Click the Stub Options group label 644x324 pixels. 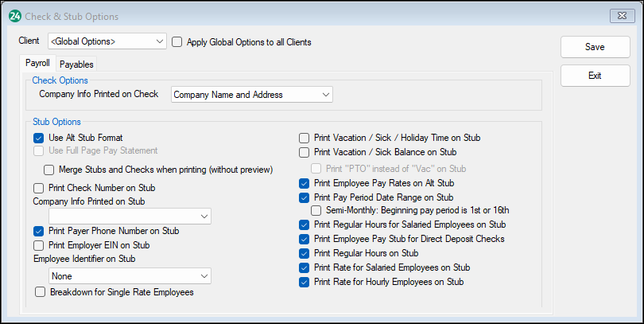point(56,122)
